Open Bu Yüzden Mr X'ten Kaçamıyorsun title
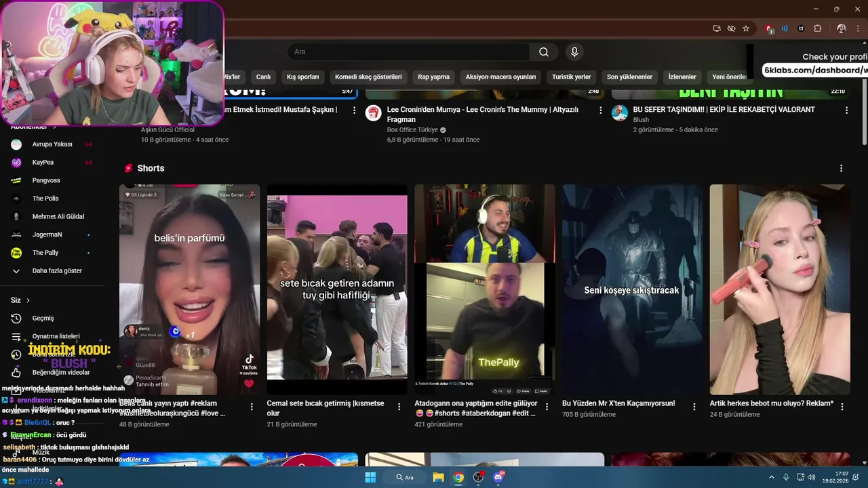Image resolution: width=868 pixels, height=488 pixels. pos(618,403)
